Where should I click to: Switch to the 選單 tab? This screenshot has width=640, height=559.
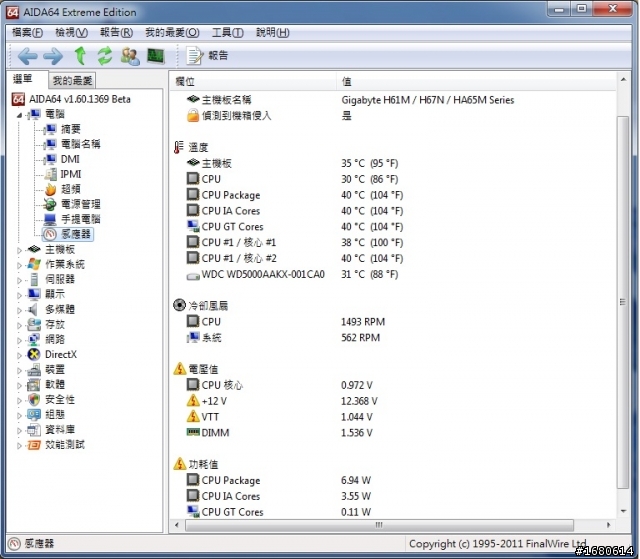(x=23, y=79)
